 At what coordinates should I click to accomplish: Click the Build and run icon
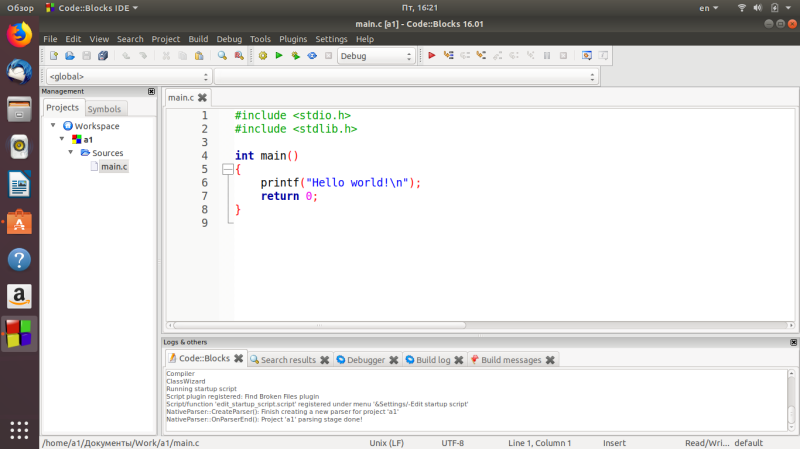coord(295,56)
